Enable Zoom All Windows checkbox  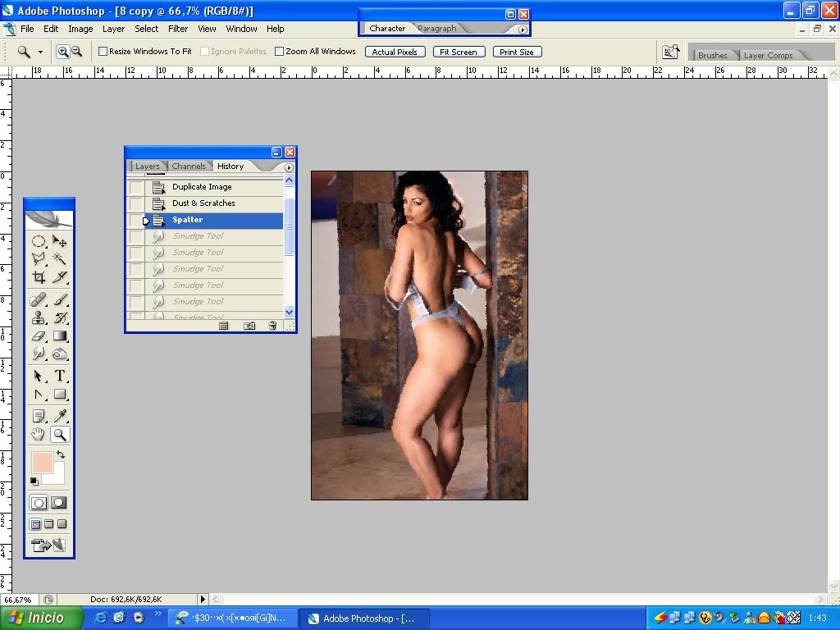coord(279,52)
